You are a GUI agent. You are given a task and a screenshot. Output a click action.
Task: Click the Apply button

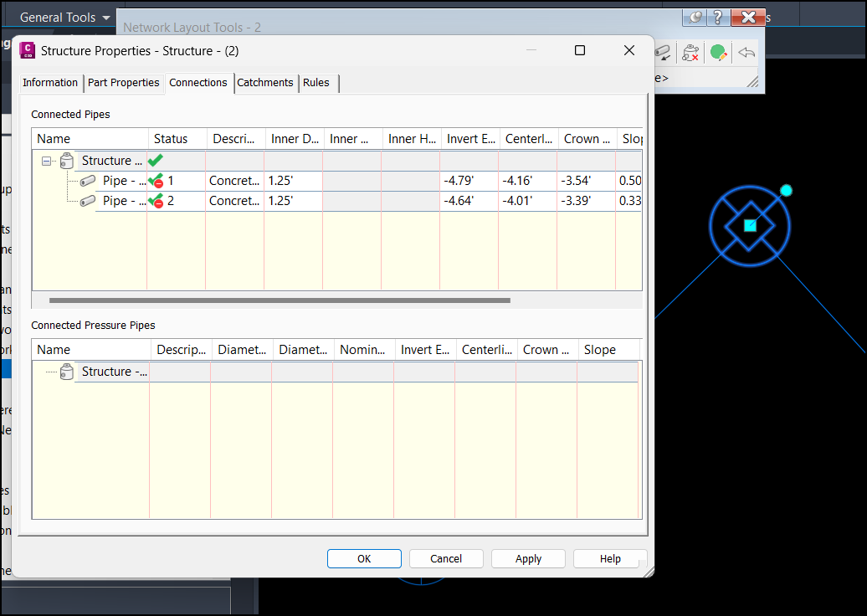click(528, 558)
